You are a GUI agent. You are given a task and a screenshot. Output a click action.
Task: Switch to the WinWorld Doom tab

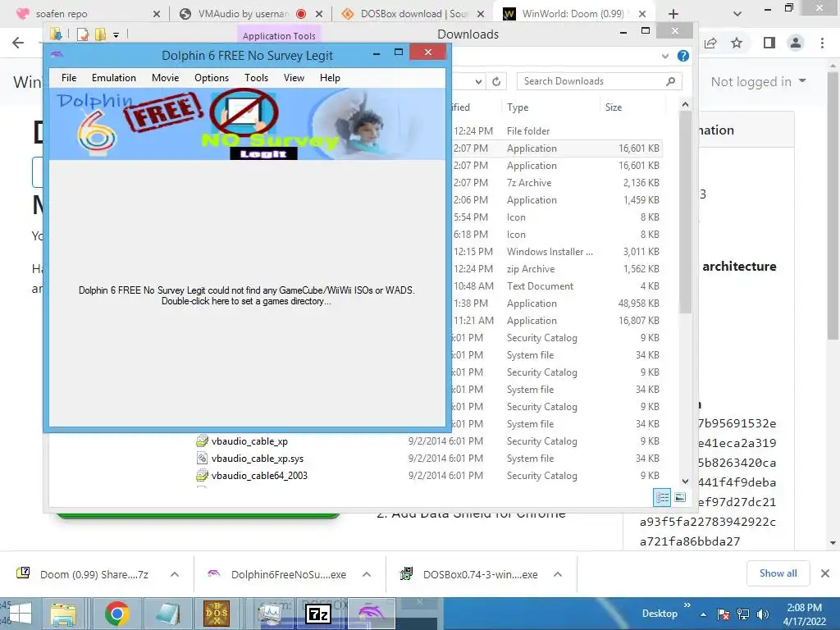[x=573, y=14]
